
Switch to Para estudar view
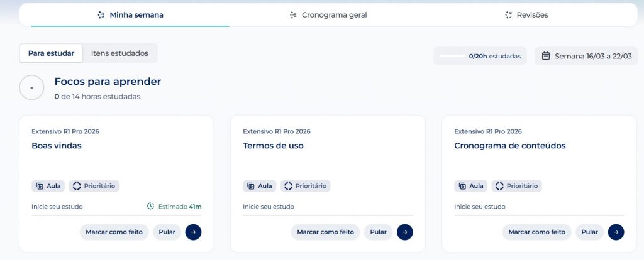[x=51, y=53]
